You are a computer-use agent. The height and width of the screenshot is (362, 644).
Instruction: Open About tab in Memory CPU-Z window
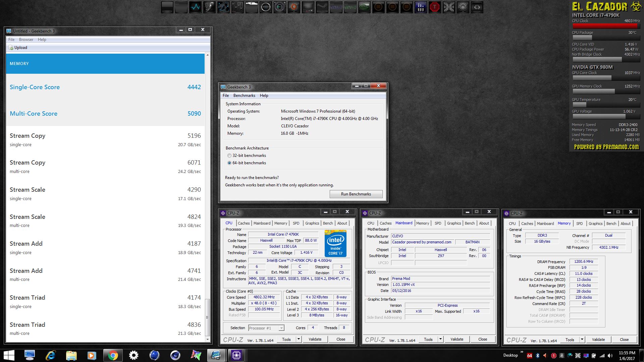[x=625, y=224]
